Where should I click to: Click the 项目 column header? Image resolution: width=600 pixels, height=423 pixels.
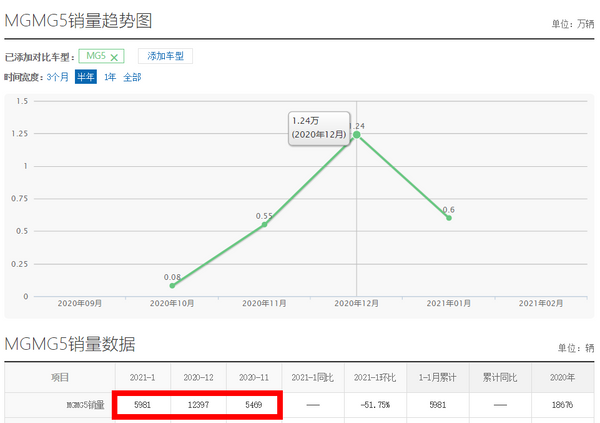pos(60,378)
